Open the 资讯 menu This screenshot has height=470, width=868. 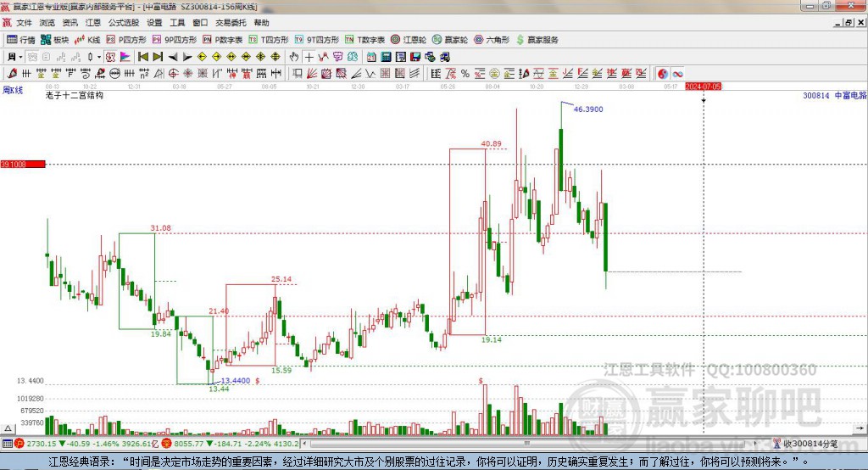pos(70,23)
